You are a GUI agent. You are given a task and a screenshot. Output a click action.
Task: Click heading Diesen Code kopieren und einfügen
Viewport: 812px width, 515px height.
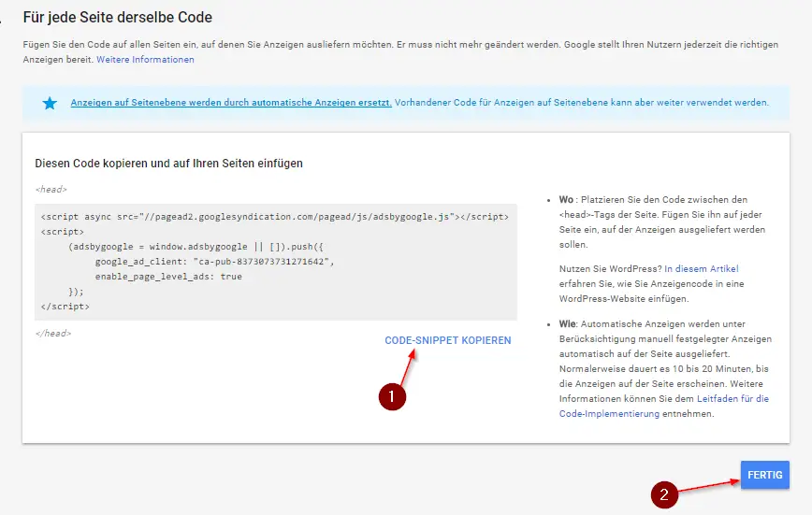[168, 164]
